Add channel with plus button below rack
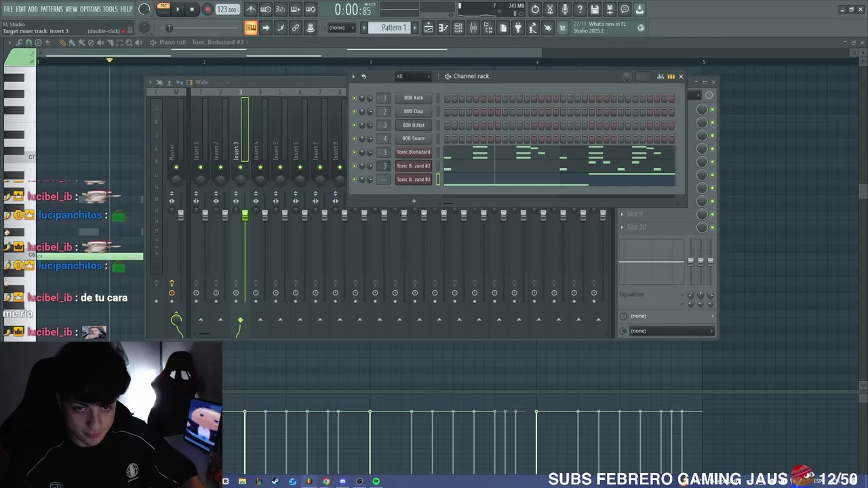 414,201
